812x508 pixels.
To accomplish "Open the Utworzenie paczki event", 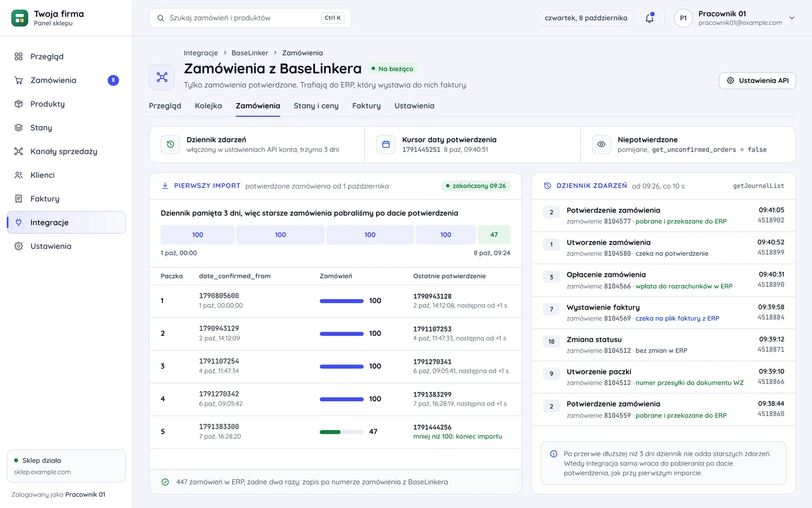I will click(663, 377).
